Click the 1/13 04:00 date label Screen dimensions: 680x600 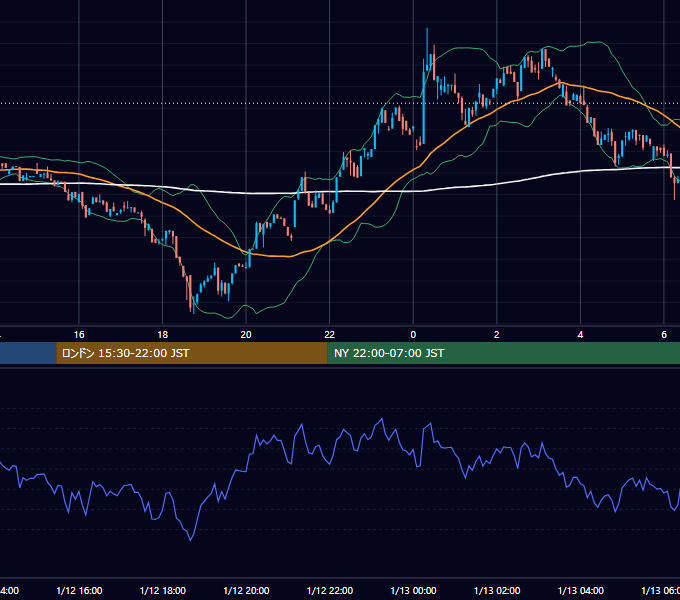pos(581,591)
